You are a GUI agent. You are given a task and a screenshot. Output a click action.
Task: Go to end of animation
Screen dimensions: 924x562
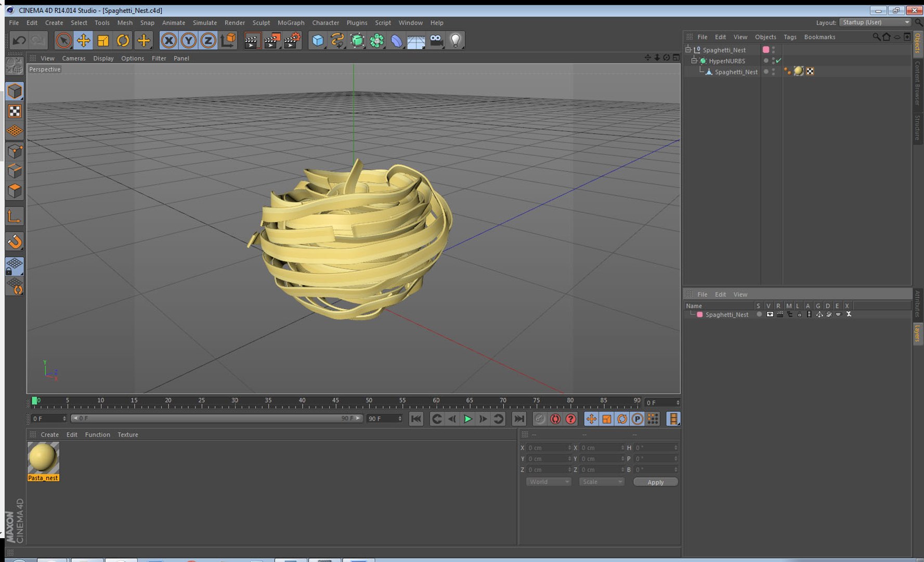click(519, 419)
